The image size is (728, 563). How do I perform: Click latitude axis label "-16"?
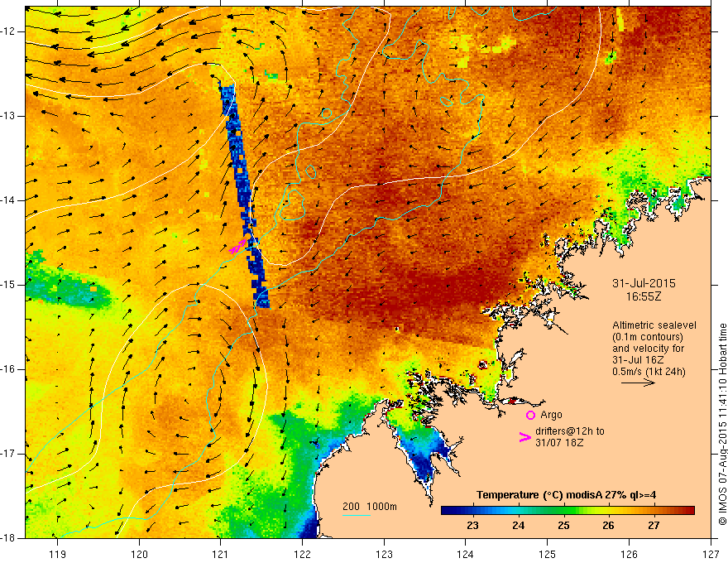pos(10,369)
